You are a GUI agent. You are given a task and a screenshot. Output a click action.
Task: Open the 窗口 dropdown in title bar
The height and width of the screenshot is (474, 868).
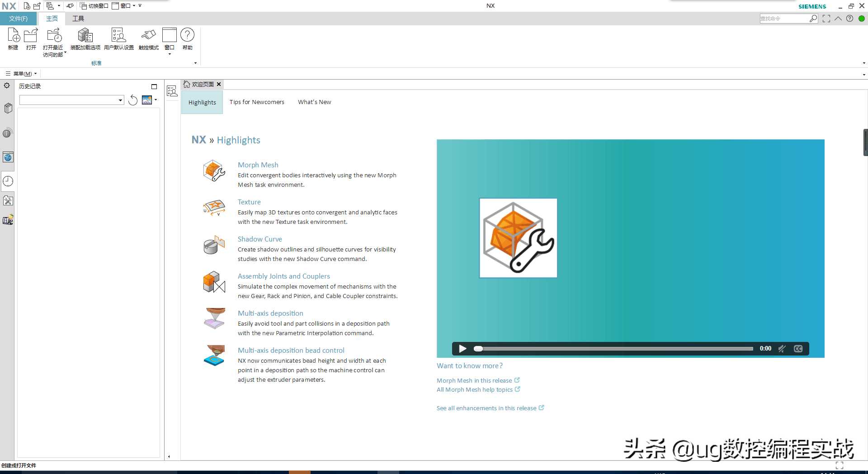click(123, 6)
